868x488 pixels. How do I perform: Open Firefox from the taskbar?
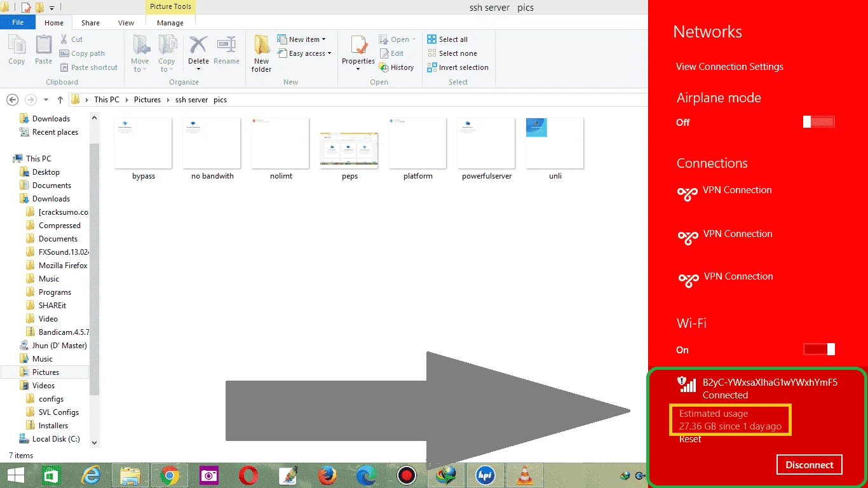(x=327, y=475)
